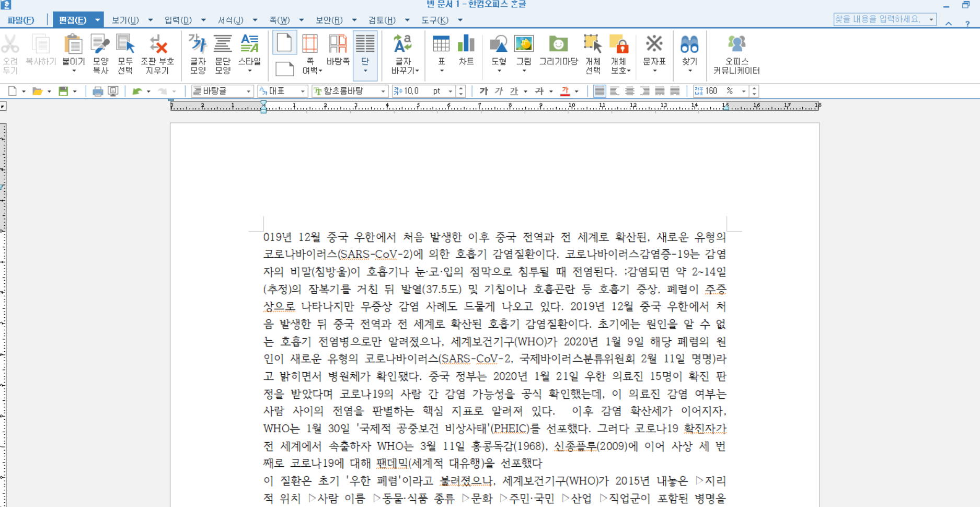Insert a Table (표) via icon
The image size is (980, 507).
click(441, 44)
